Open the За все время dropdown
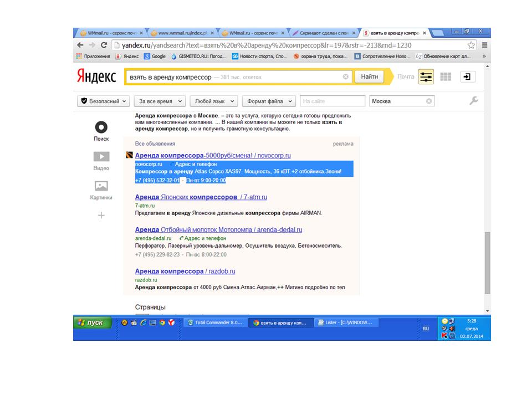 coord(160,101)
